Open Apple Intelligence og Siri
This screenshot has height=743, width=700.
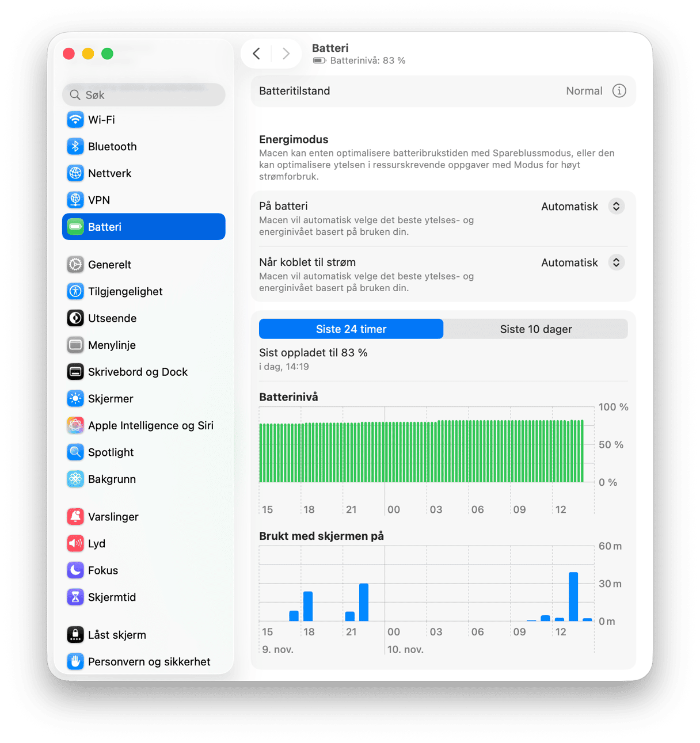143,425
